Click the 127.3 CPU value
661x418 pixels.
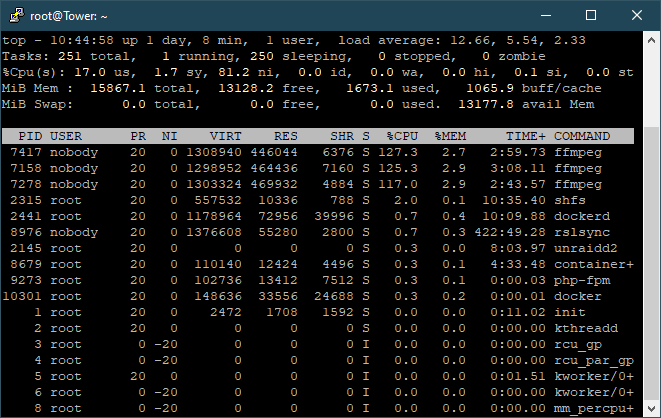(x=398, y=152)
